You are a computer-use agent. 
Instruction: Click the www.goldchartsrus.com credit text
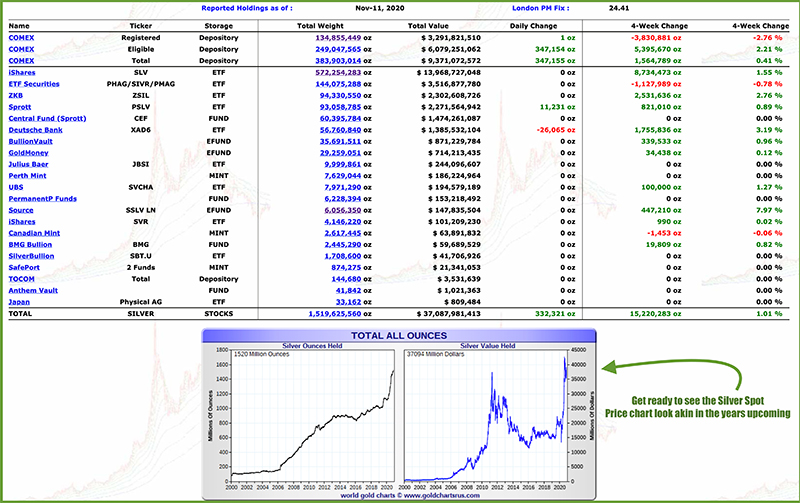442,495
